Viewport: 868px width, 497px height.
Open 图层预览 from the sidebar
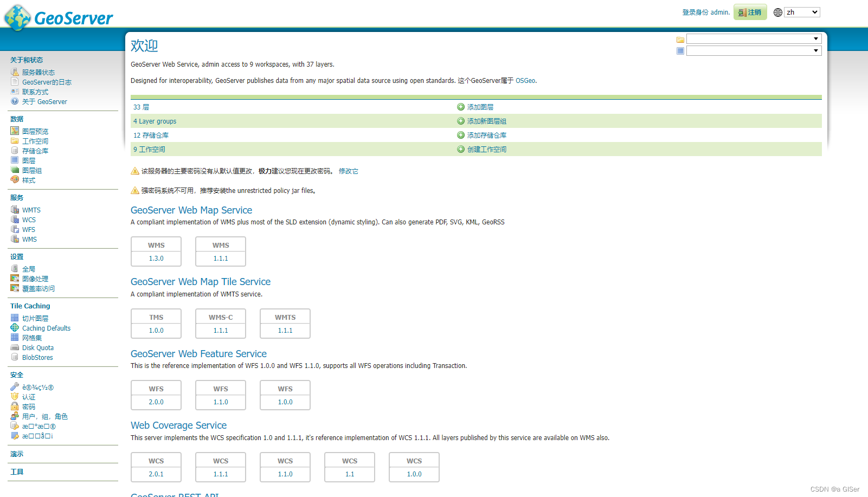[x=35, y=131]
